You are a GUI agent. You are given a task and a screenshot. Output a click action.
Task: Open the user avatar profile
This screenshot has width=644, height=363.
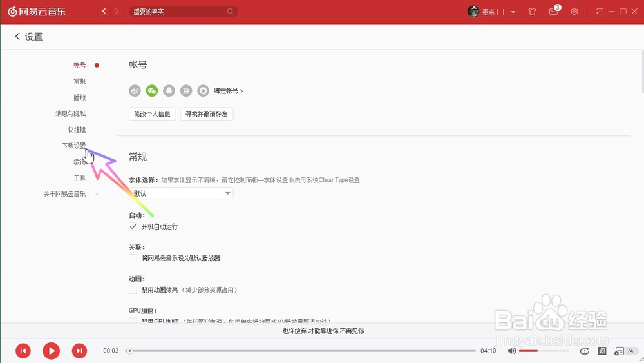point(473,12)
